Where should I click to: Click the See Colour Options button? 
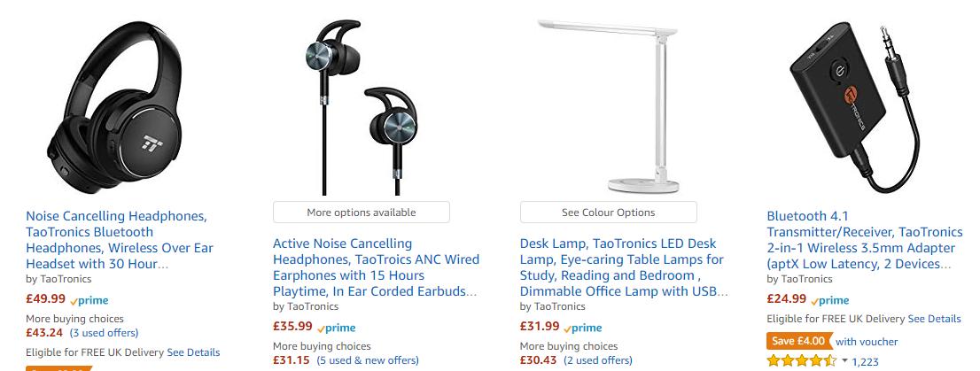(608, 213)
